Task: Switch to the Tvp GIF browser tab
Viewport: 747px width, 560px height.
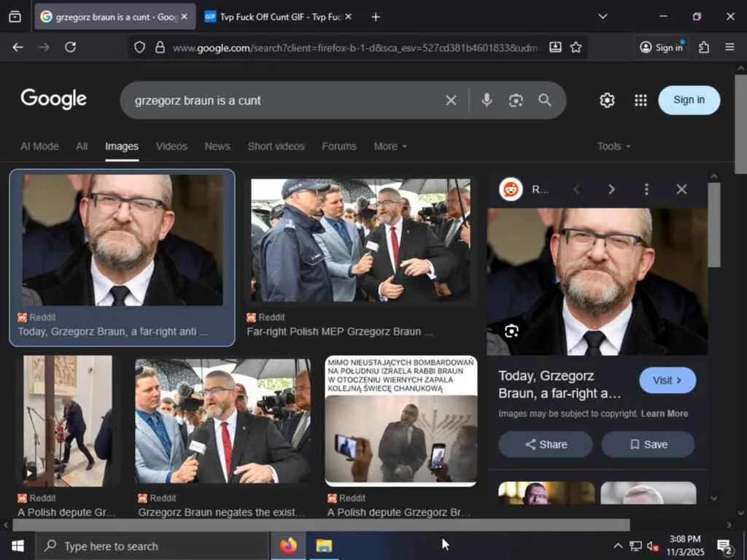Action: coord(279,17)
